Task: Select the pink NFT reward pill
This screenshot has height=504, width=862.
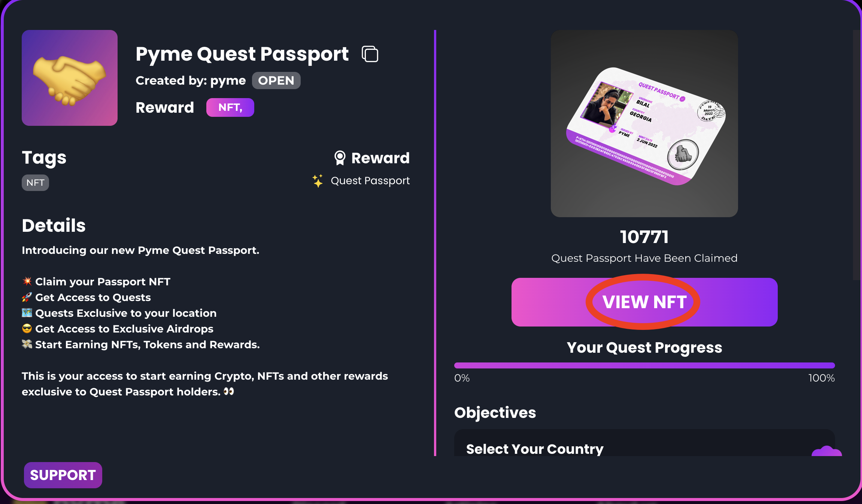Action: click(x=230, y=107)
